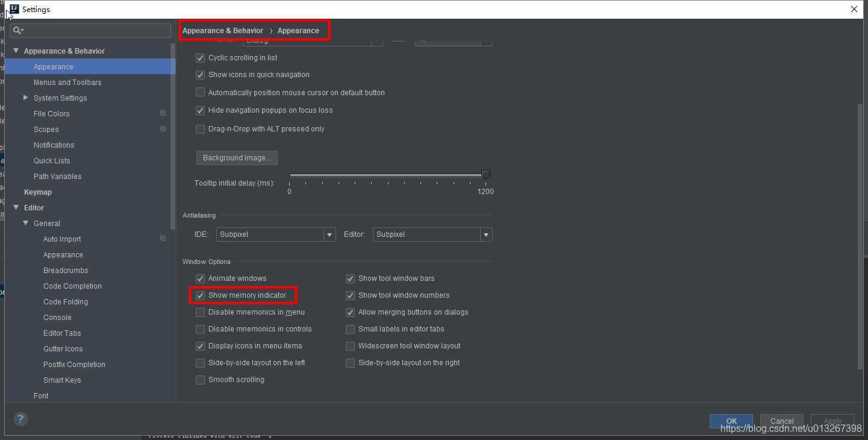
Task: Toggle Show tool window numbers
Action: point(350,295)
